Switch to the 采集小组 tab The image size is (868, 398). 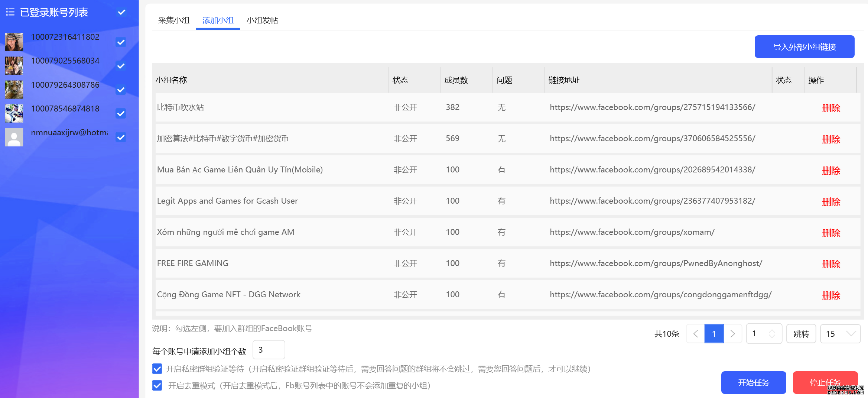(x=173, y=20)
